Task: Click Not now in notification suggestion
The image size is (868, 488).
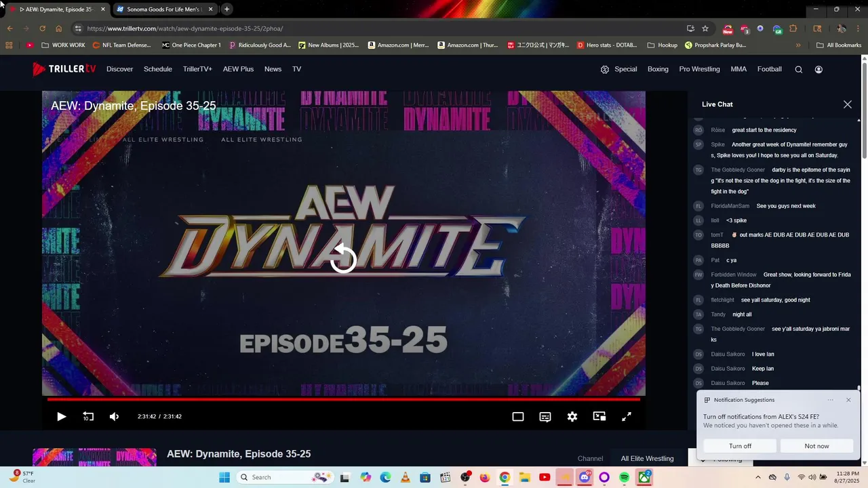Action: coord(816,446)
